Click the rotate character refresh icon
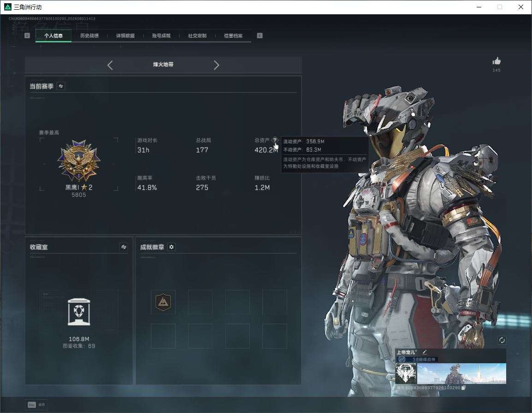The width and height of the screenshot is (532, 413). pyautogui.click(x=502, y=340)
